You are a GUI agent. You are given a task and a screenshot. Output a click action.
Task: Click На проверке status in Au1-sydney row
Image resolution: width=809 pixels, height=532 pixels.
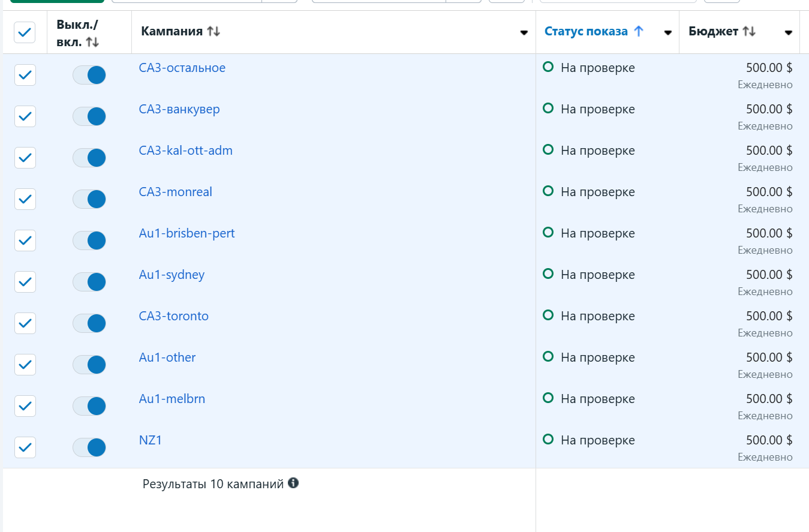pos(598,275)
